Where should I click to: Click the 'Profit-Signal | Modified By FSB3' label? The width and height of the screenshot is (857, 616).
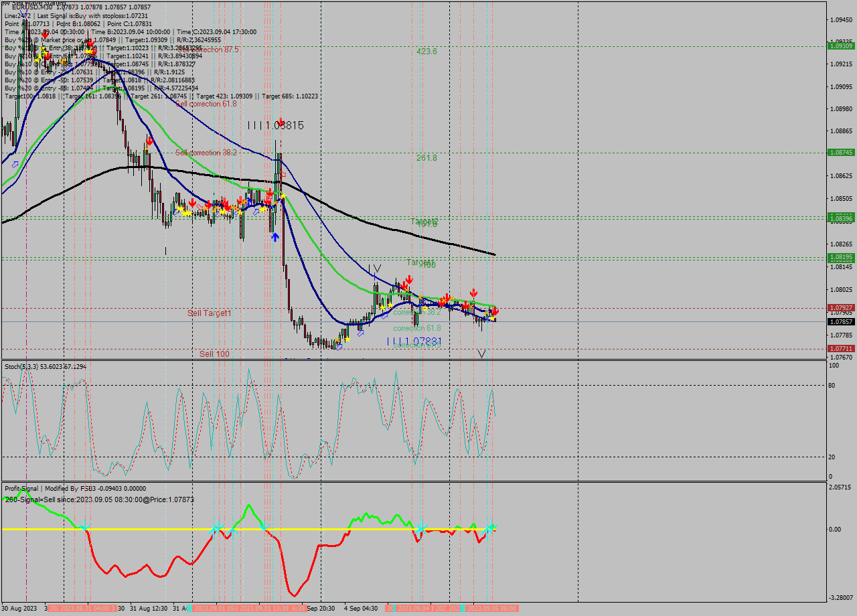click(x=50, y=488)
